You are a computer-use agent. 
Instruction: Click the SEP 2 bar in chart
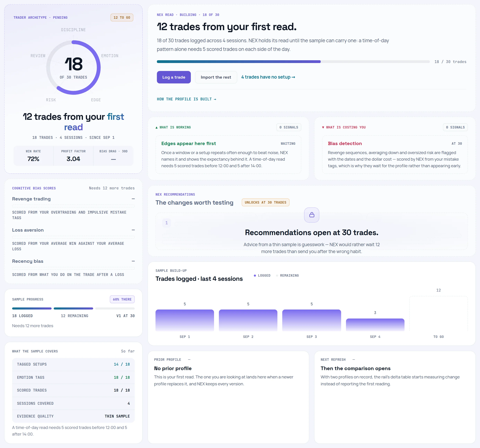pos(248,320)
